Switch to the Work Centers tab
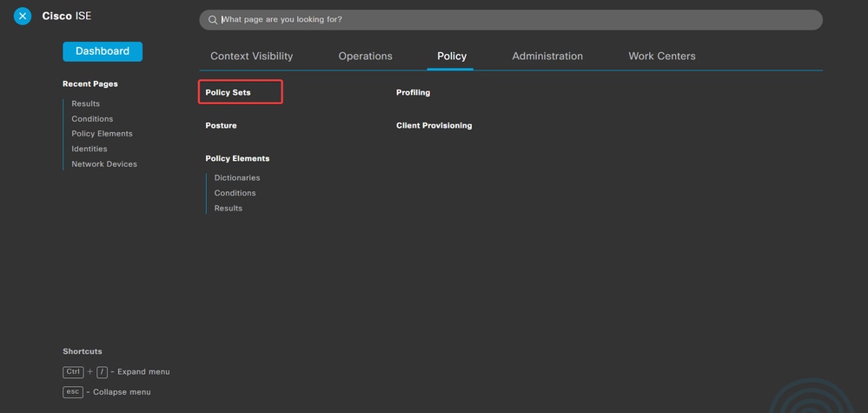 [661, 56]
